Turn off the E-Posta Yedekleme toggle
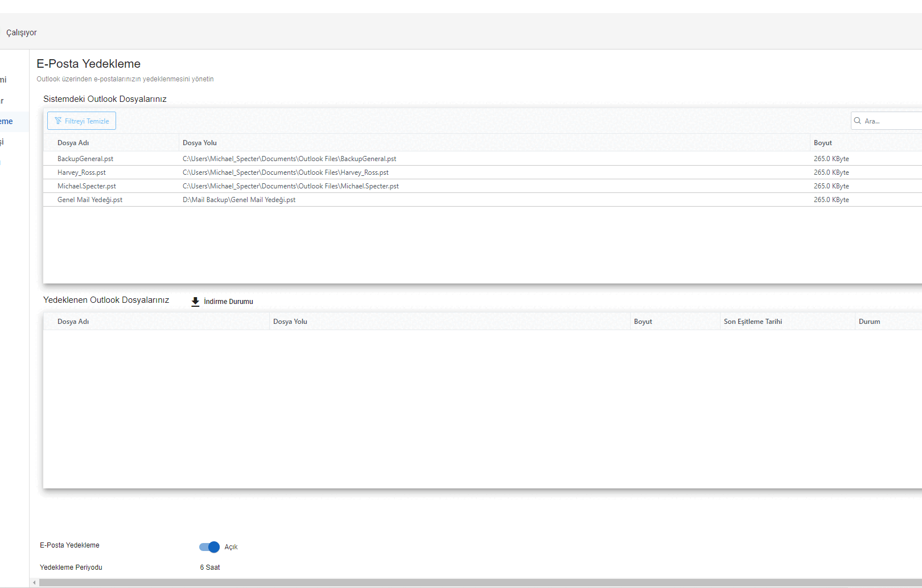The image size is (922, 588). 209,547
